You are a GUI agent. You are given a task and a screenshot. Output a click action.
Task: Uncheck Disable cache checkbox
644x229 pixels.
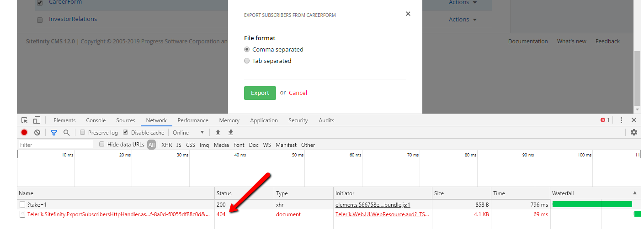pyautogui.click(x=125, y=133)
